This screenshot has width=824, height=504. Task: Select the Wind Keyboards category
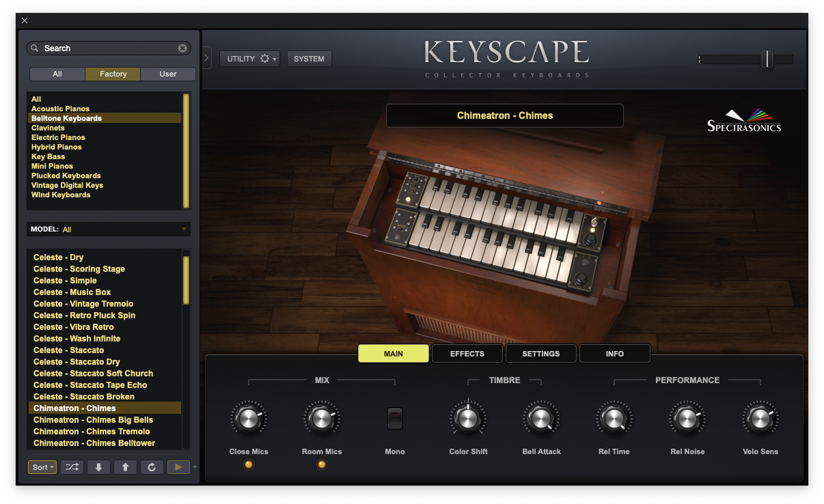point(105,195)
